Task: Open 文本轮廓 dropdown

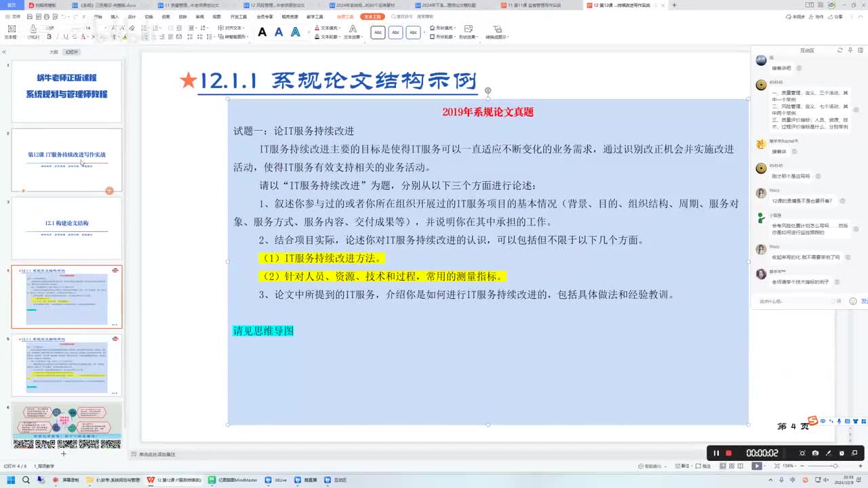Action: 328,37
